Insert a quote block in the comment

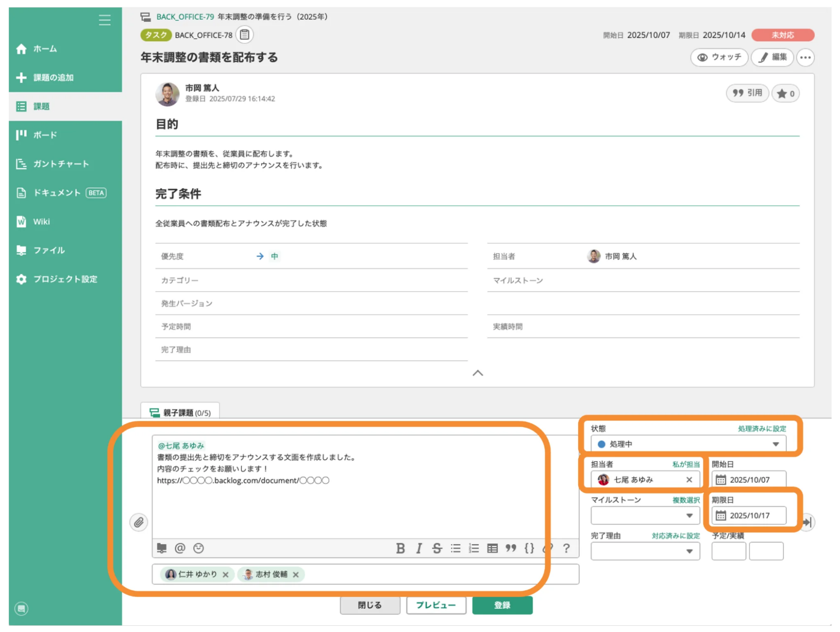click(x=511, y=548)
